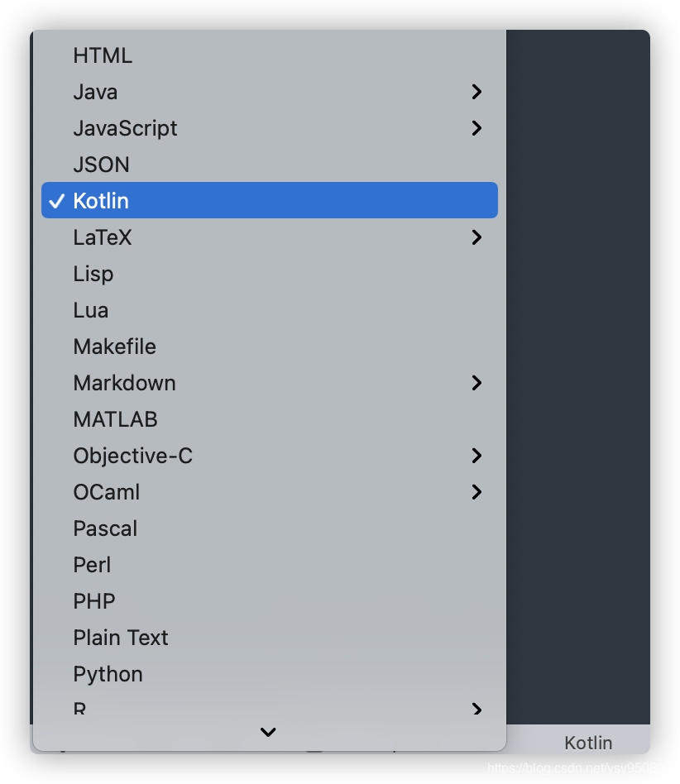Click the checkmark next to Kotlin
Image resolution: width=680 pixels, height=784 pixels.
tap(56, 200)
